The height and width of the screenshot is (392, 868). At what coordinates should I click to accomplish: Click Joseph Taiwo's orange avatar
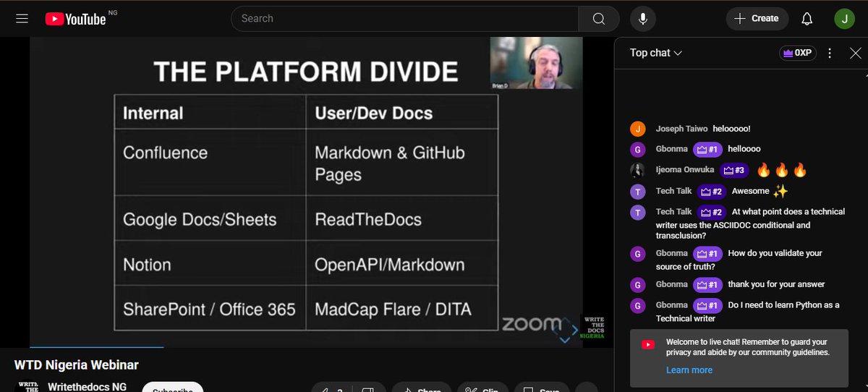pyautogui.click(x=637, y=129)
